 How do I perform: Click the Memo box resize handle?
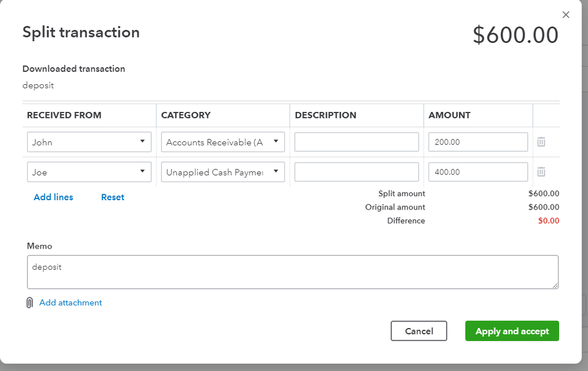(555, 286)
